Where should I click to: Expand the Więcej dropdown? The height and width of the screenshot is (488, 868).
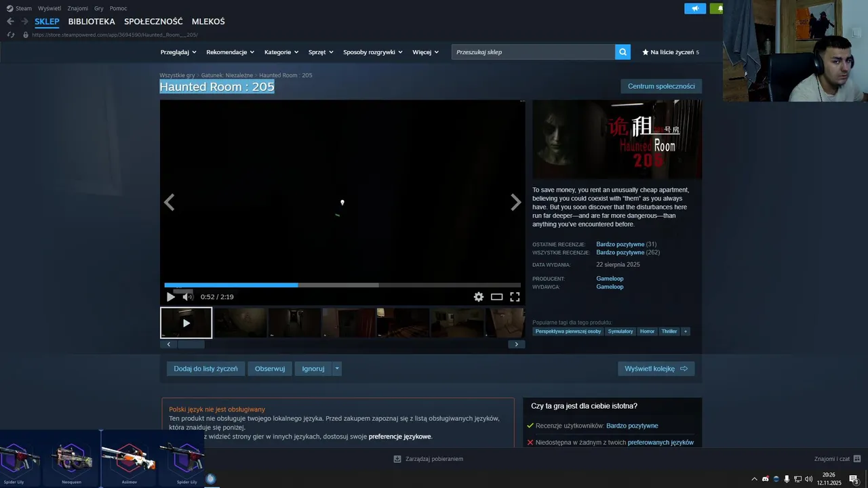[x=425, y=52]
